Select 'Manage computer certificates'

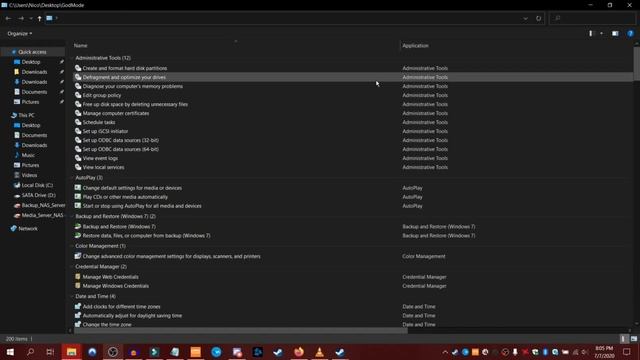[116, 113]
